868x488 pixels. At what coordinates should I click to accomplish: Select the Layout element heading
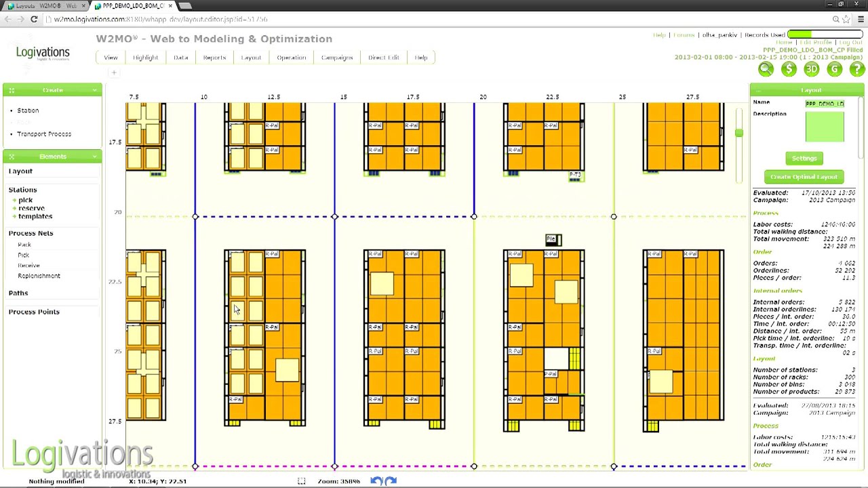[x=20, y=171]
